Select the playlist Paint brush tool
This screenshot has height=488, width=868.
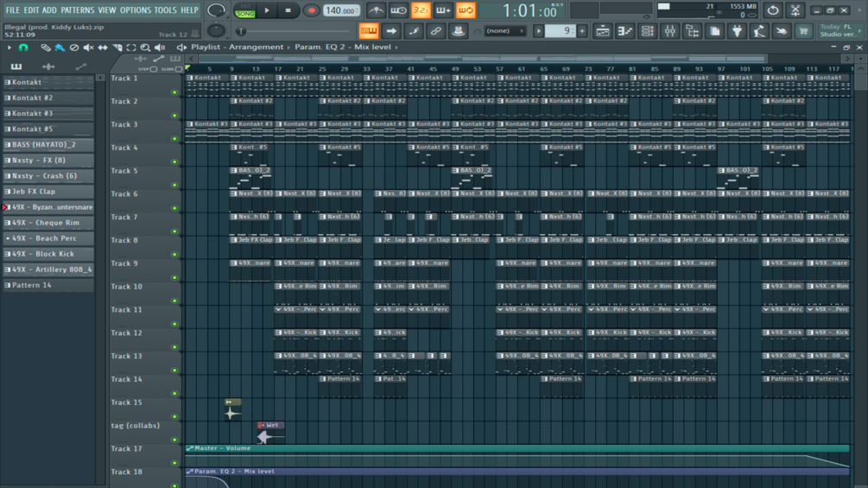coord(60,48)
